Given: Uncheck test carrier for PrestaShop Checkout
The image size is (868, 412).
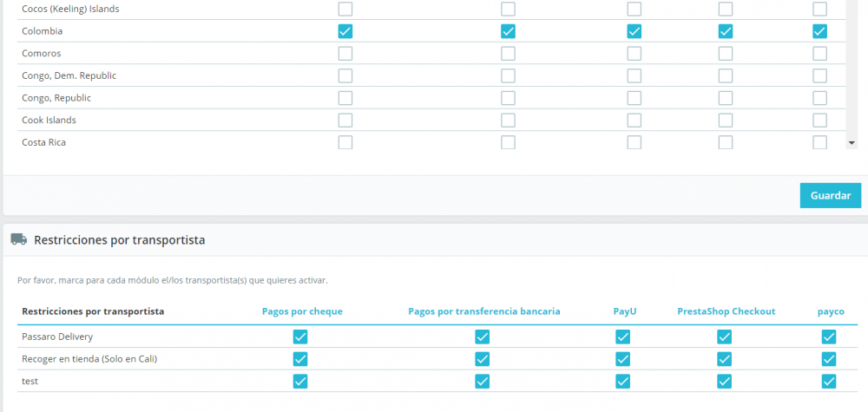Looking at the screenshot, I should click(724, 381).
